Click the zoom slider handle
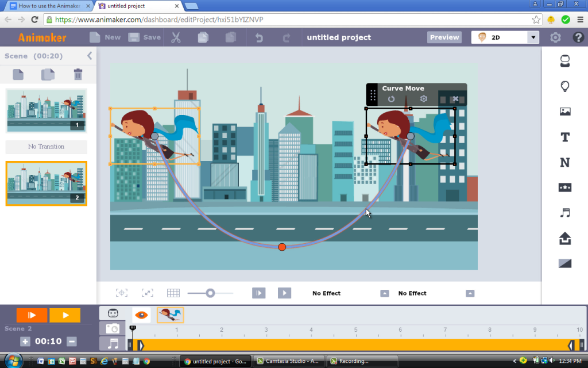The image size is (588, 368). pyautogui.click(x=210, y=293)
